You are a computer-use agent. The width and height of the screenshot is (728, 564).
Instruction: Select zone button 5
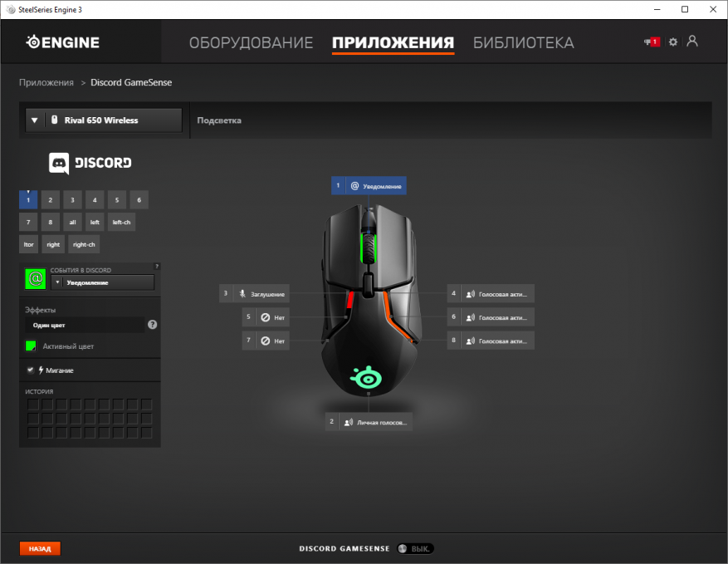pos(117,200)
